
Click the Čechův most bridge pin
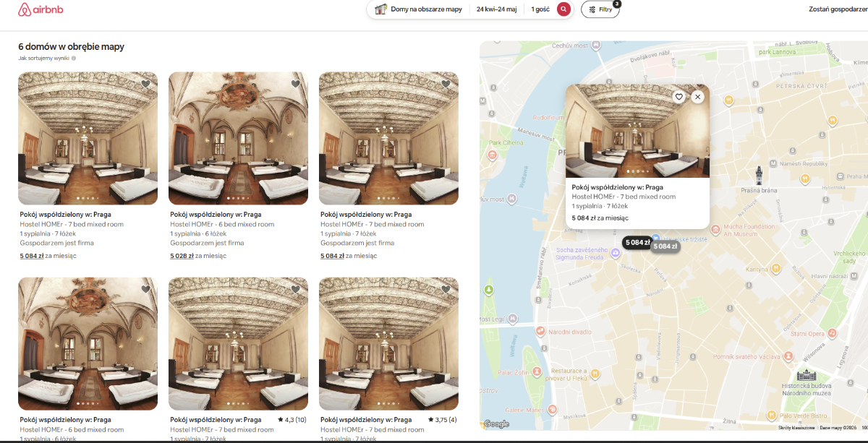point(597,45)
